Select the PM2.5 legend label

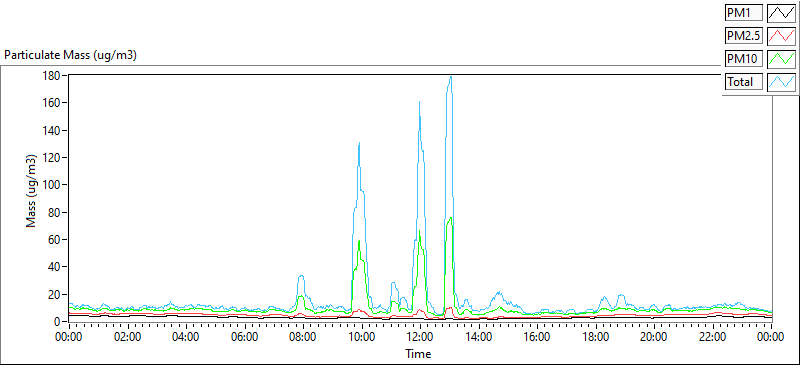(743, 36)
